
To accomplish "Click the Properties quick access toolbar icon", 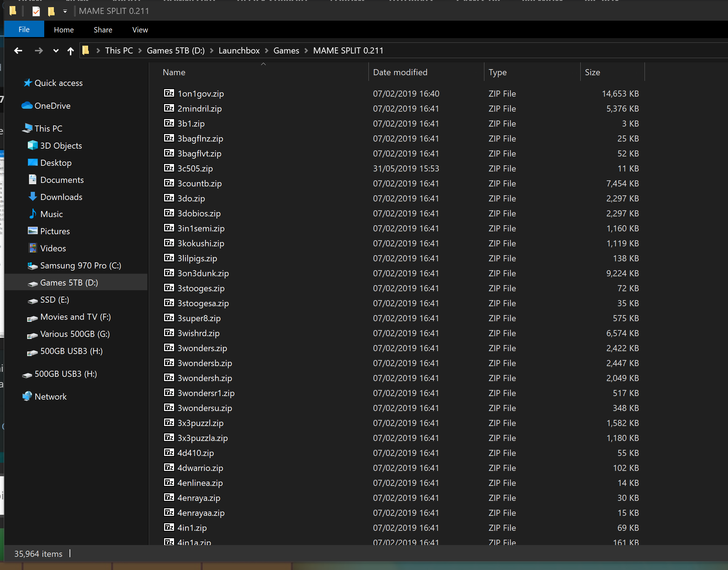I will pos(36,11).
